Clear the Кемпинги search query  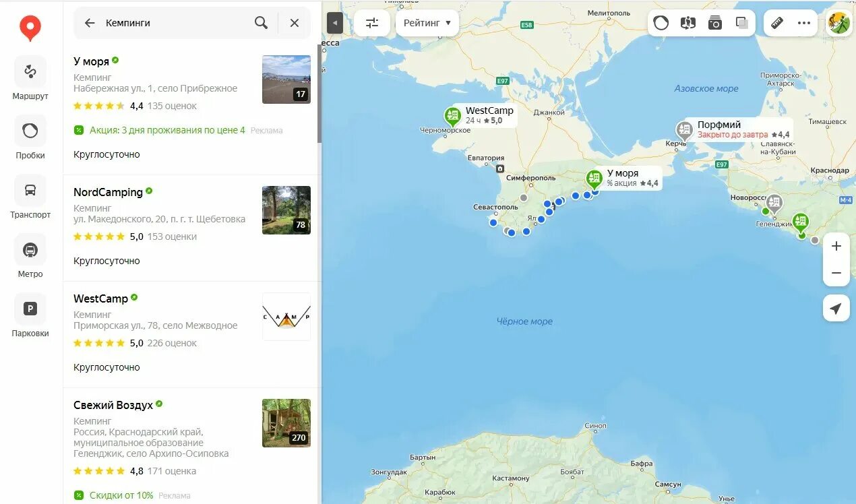tap(295, 23)
